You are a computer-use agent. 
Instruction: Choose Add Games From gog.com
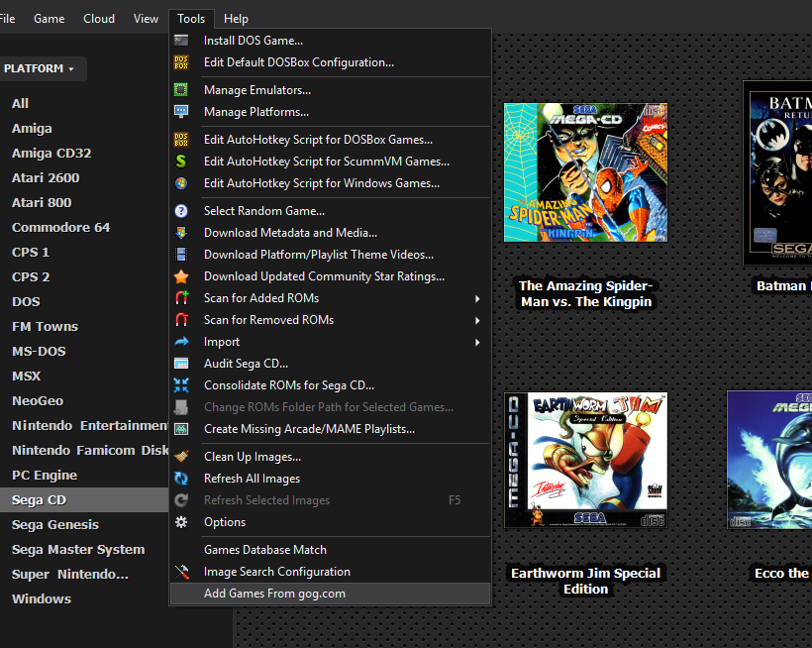point(330,594)
